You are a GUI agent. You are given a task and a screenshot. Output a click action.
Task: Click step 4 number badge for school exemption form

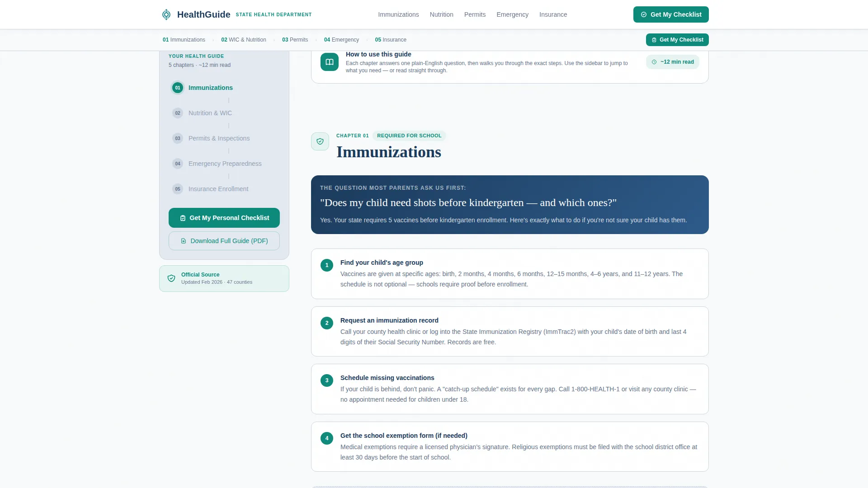327,438
